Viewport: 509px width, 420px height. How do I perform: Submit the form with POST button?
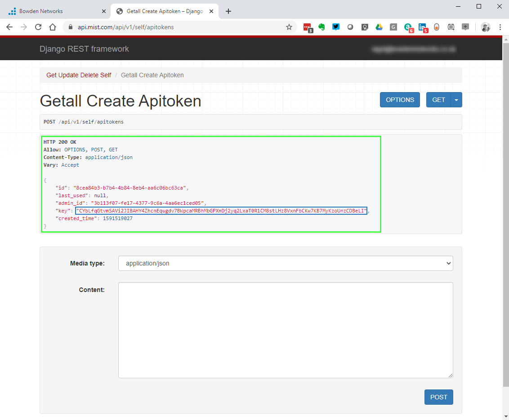pyautogui.click(x=438, y=397)
